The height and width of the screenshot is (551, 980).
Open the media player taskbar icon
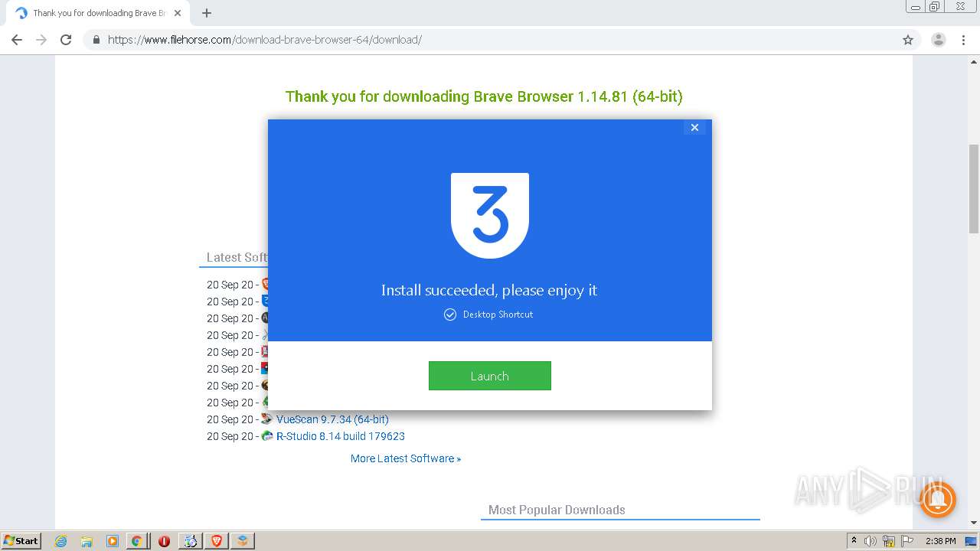[112, 541]
